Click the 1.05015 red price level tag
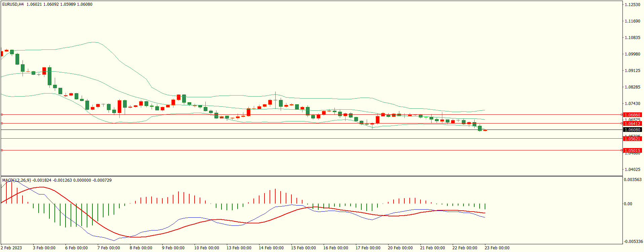644x252 pixels. pos(632,150)
